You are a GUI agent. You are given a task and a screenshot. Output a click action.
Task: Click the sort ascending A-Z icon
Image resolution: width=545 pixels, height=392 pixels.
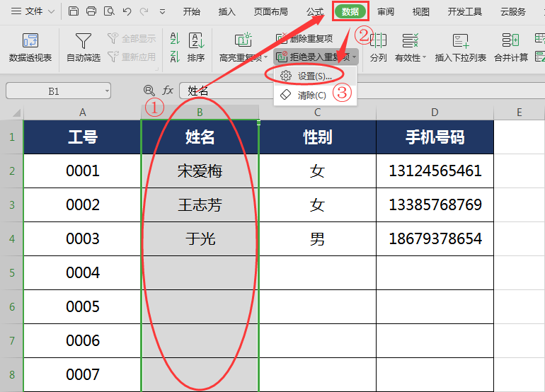[x=175, y=38]
